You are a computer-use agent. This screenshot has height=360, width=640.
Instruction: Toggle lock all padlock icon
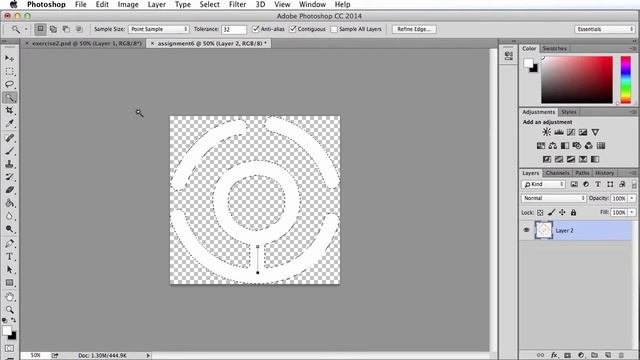pyautogui.click(x=573, y=213)
